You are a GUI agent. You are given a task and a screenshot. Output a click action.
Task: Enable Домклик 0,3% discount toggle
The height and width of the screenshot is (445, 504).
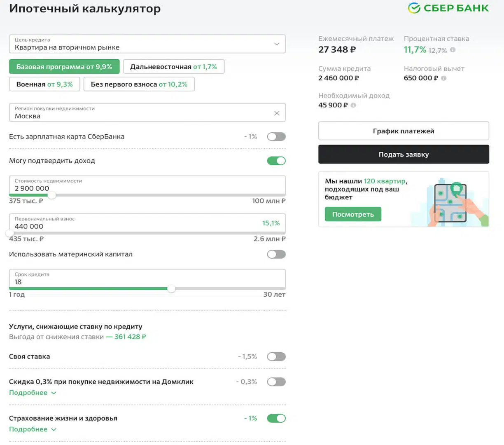point(276,382)
